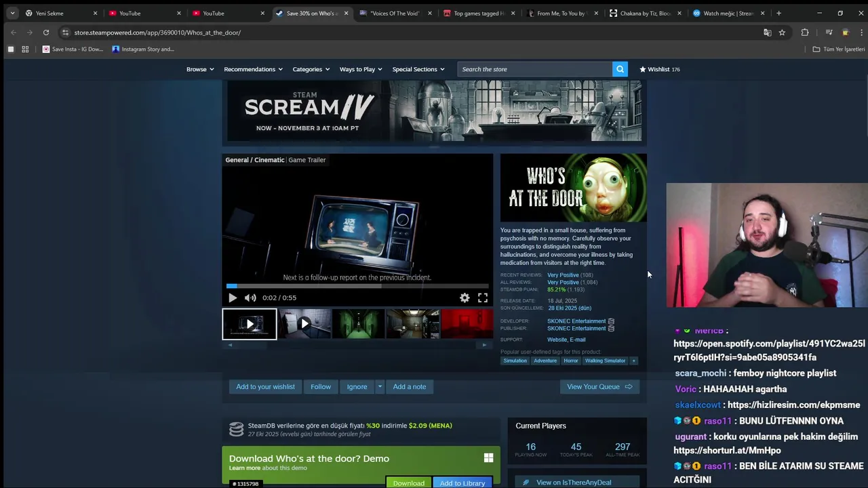The width and height of the screenshot is (868, 488).
Task: Expand the Ways to Play dropdown
Action: (x=361, y=69)
